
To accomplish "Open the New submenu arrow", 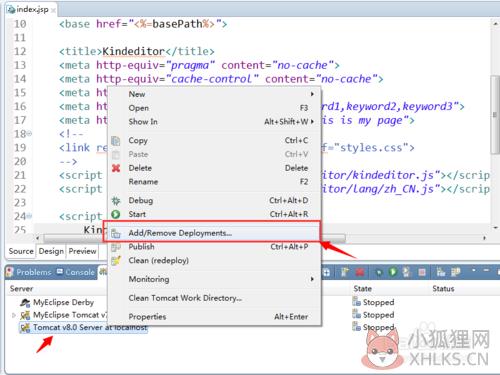I will pyautogui.click(x=312, y=94).
